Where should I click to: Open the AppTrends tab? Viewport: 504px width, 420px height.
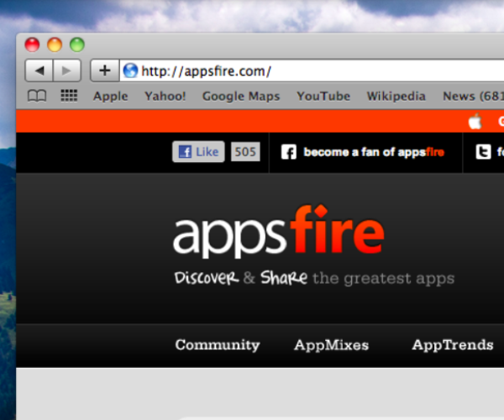(x=453, y=344)
